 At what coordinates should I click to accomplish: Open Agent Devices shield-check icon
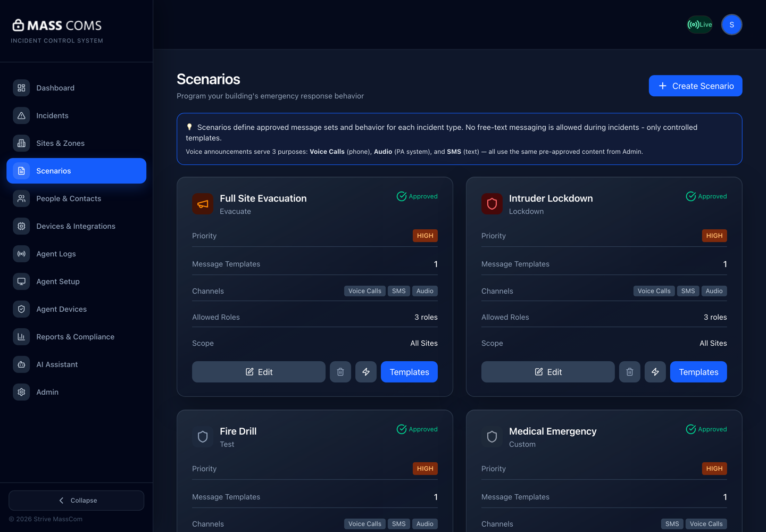click(21, 309)
